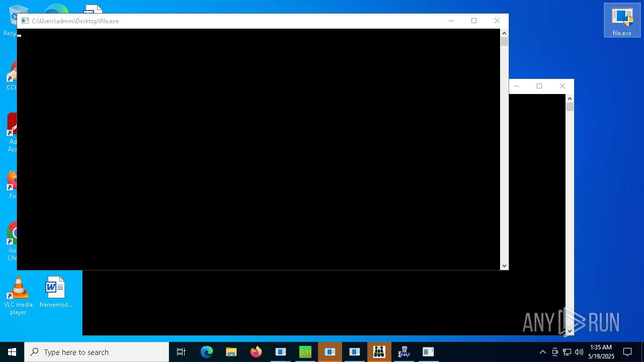Viewport: 644px width, 362px height.
Task: Click scroll-up arrow of background console
Action: [x=570, y=98]
